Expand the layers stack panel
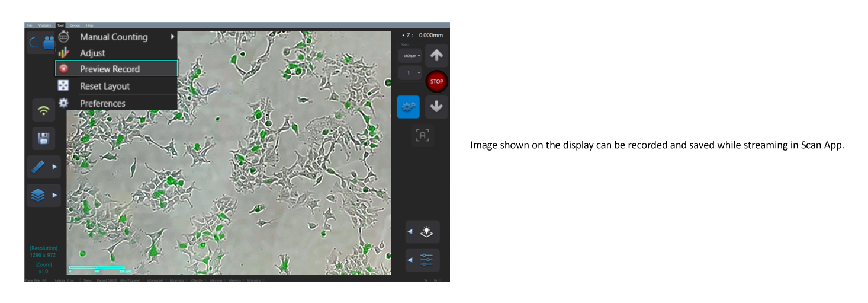 pos(44,195)
